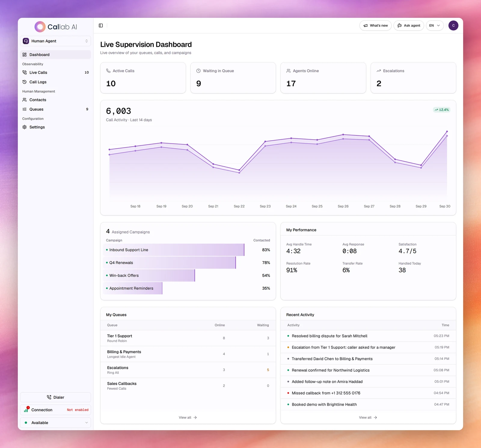Image resolution: width=481 pixels, height=448 pixels.
Task: Click the Dashboard grid icon
Action: 25,55
